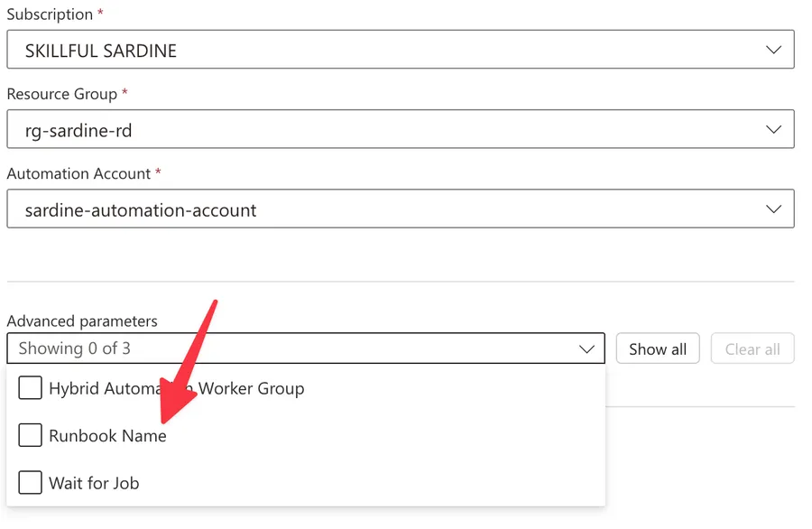Enable the Runbook Name checkbox
The height and width of the screenshot is (529, 812).
31,436
